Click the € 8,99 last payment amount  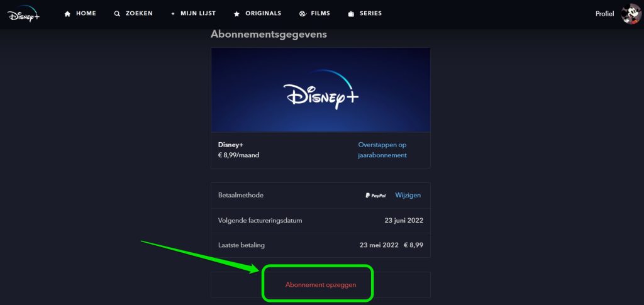[414, 245]
